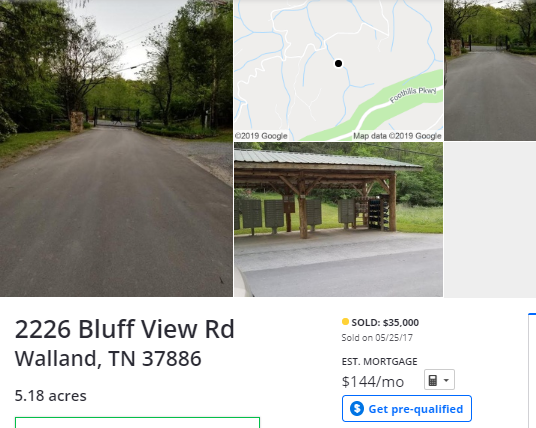
Task: Click the ©2019 Google copyright label
Action: (261, 136)
